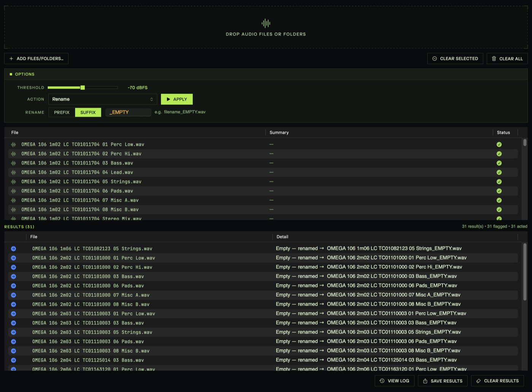Click the _EMPTY rename text field
The width and height of the screenshot is (532, 392).
pyautogui.click(x=128, y=112)
